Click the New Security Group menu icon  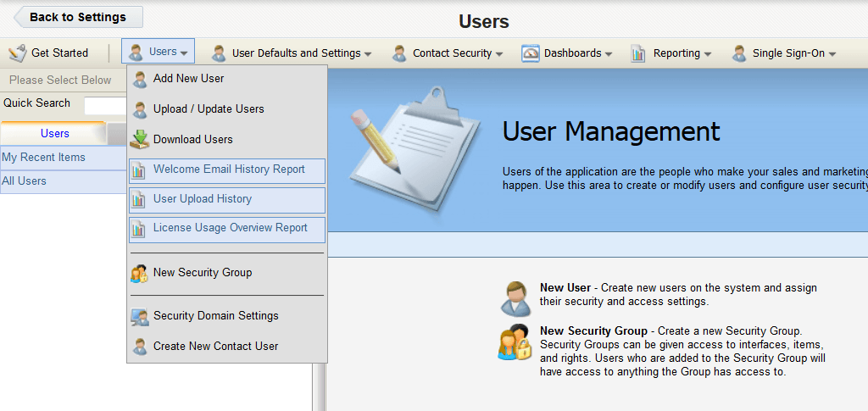(140, 273)
